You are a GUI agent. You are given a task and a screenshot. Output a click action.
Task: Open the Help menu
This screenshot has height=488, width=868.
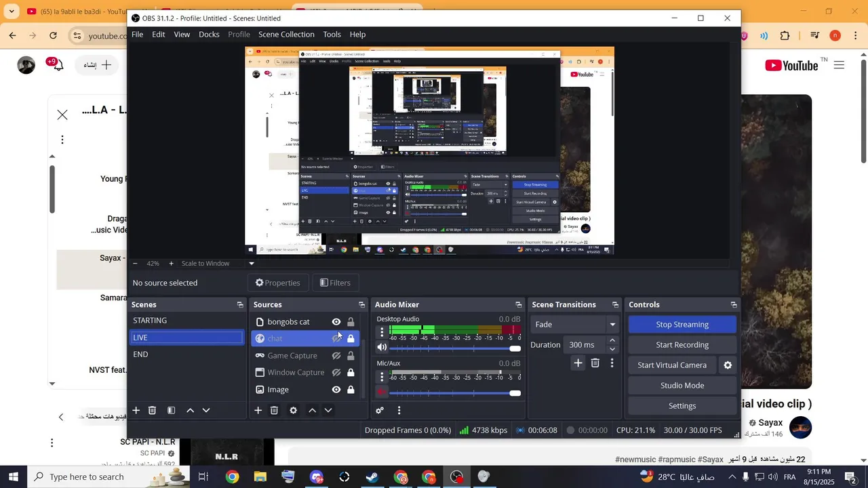[x=357, y=35]
